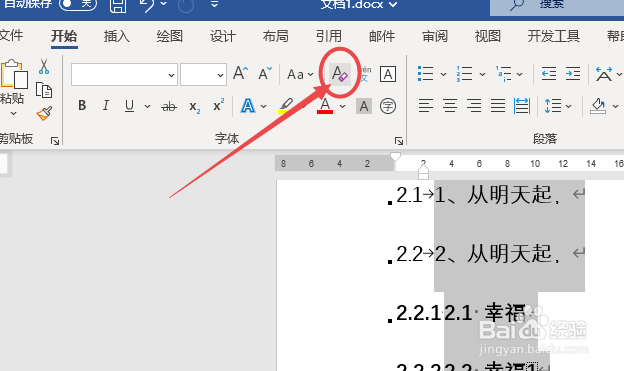Click the Character Border icon
The width and height of the screenshot is (624, 371).
[388, 74]
